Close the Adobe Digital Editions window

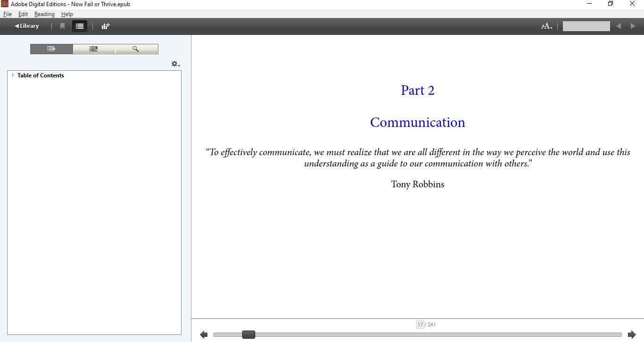(632, 4)
